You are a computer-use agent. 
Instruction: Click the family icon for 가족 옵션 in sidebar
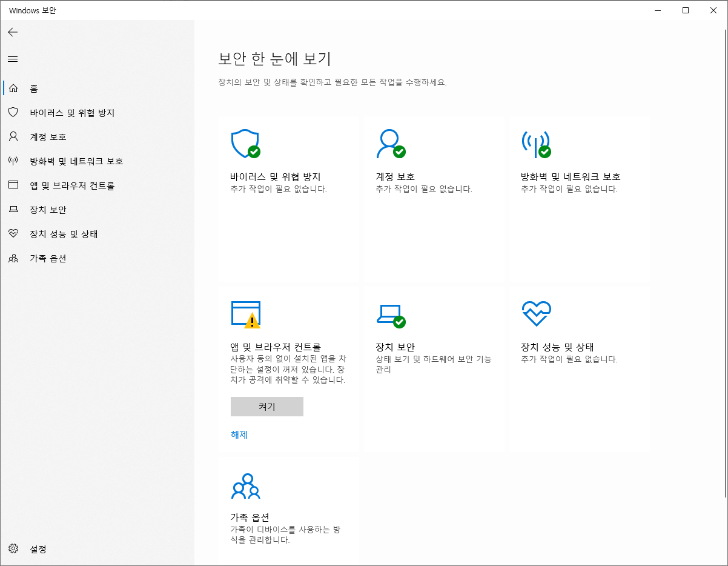[x=13, y=258]
